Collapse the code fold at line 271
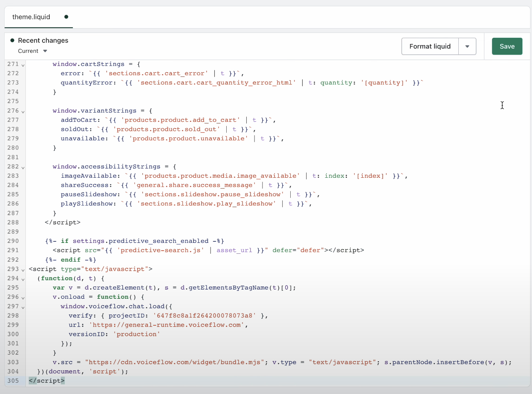 pyautogui.click(x=23, y=65)
